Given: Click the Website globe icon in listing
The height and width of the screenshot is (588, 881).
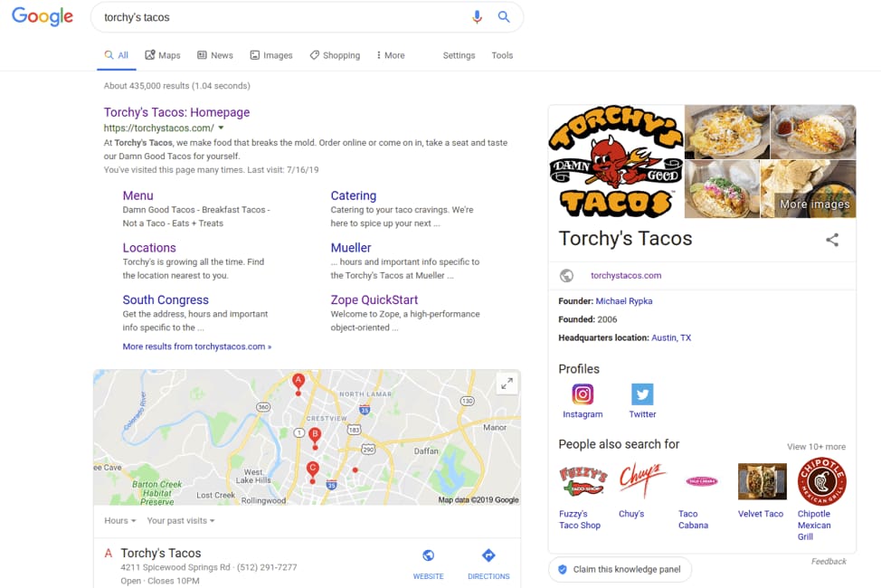Looking at the screenshot, I should point(428,555).
